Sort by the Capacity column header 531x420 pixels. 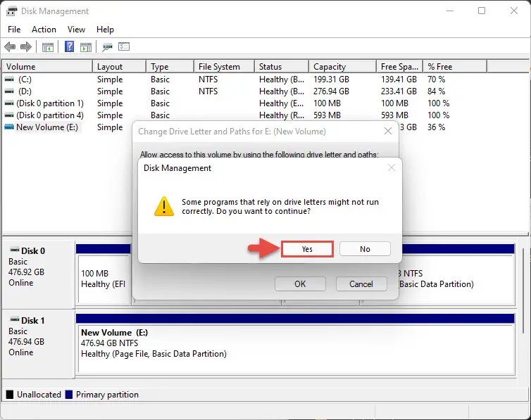343,67
